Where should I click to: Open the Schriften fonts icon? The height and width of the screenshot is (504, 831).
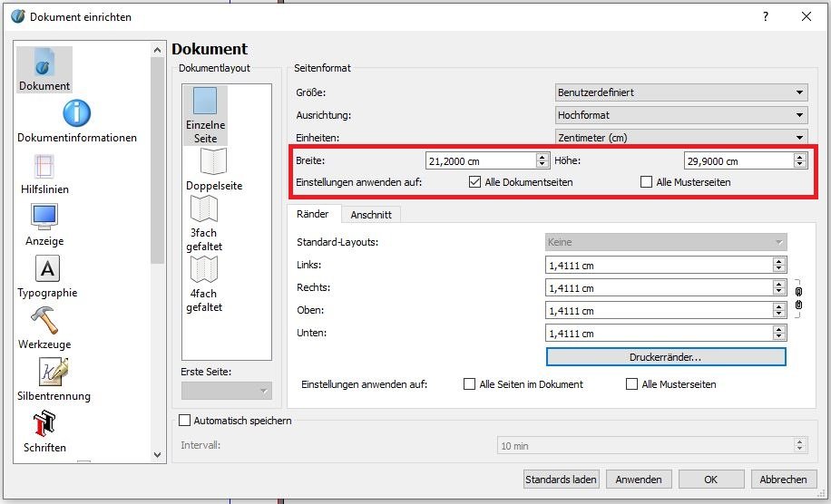click(x=44, y=424)
